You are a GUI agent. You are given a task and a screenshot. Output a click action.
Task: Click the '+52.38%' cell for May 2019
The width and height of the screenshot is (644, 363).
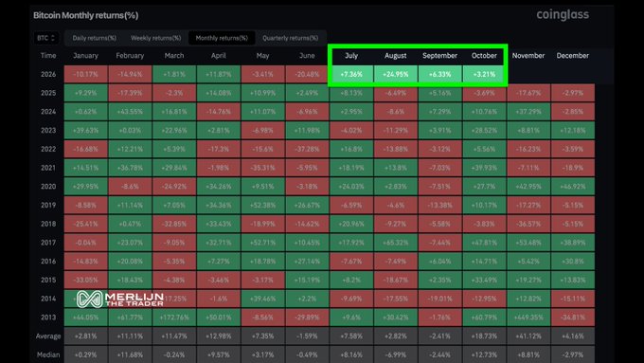[x=263, y=205]
